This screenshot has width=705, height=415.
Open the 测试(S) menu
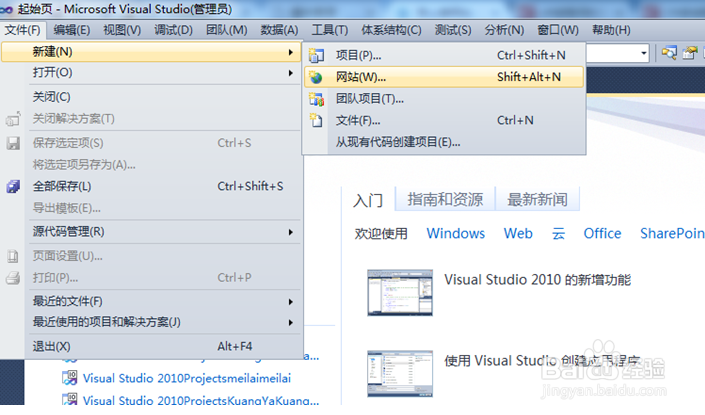(453, 30)
